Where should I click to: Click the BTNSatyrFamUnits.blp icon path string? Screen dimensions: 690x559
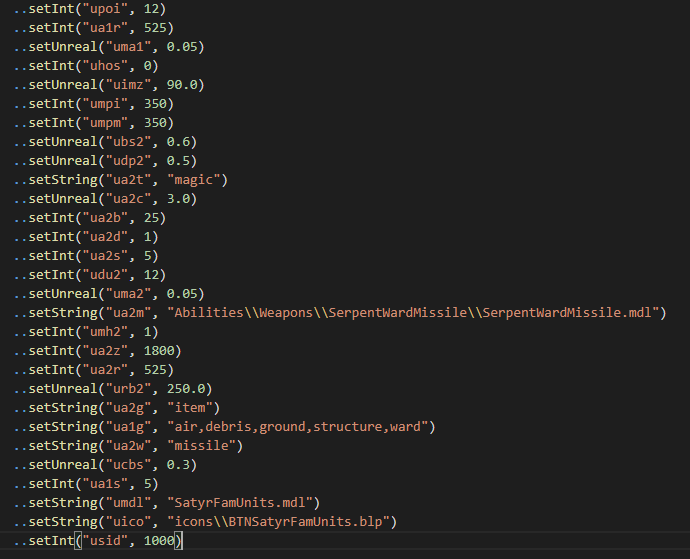278,522
